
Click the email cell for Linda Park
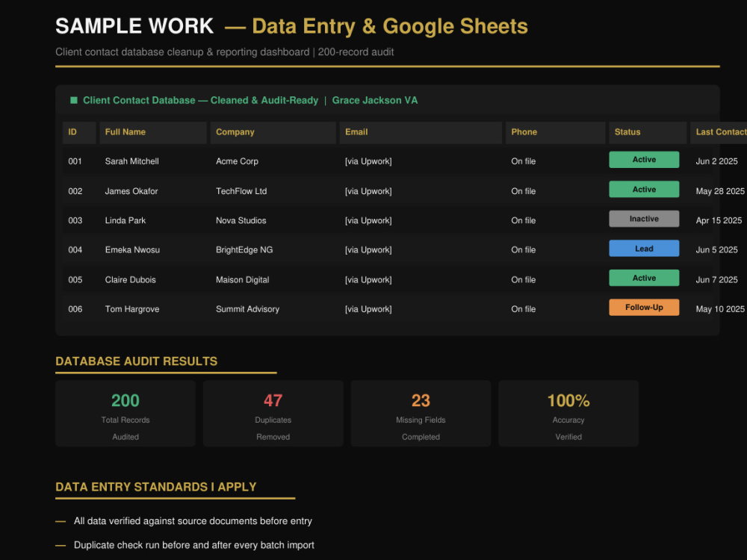[x=368, y=220]
